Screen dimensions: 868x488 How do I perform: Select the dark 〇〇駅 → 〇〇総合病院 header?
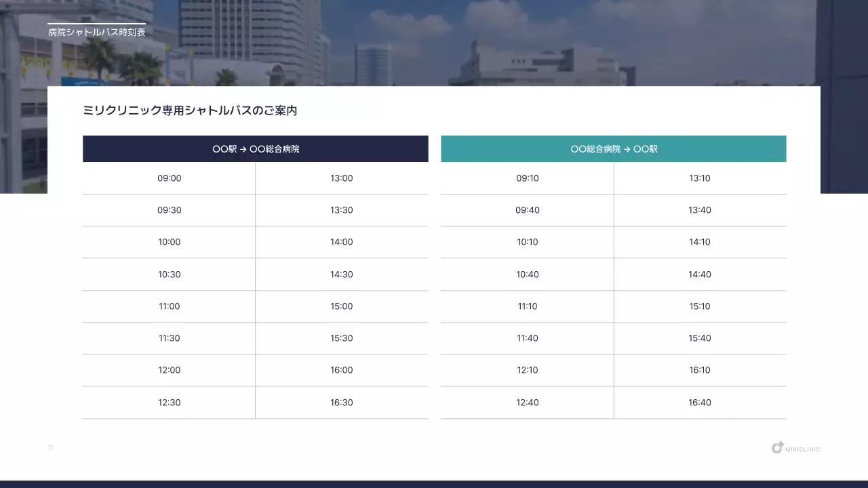[255, 148]
